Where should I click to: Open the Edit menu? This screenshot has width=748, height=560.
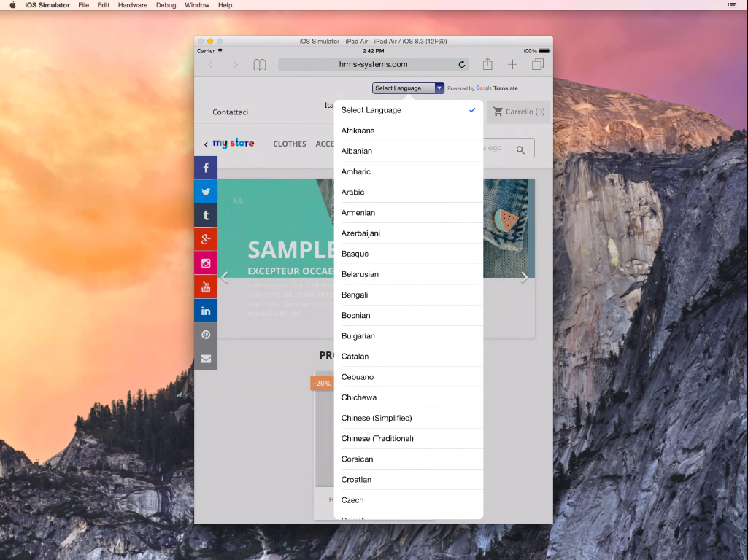tap(103, 5)
